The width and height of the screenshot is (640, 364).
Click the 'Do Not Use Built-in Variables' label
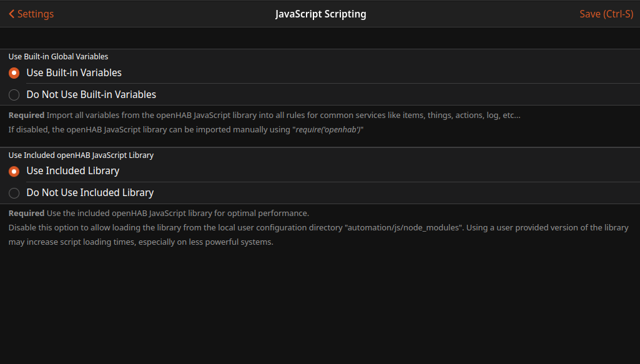(91, 95)
